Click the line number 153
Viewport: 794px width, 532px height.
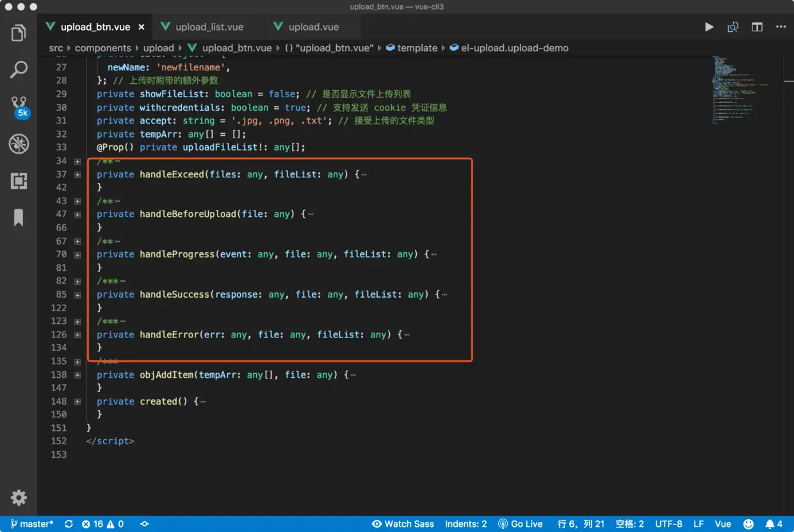pos(58,455)
